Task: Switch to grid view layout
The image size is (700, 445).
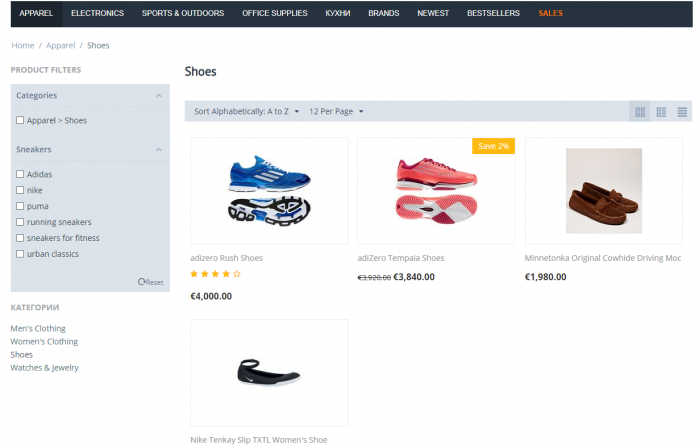Action: (640, 112)
